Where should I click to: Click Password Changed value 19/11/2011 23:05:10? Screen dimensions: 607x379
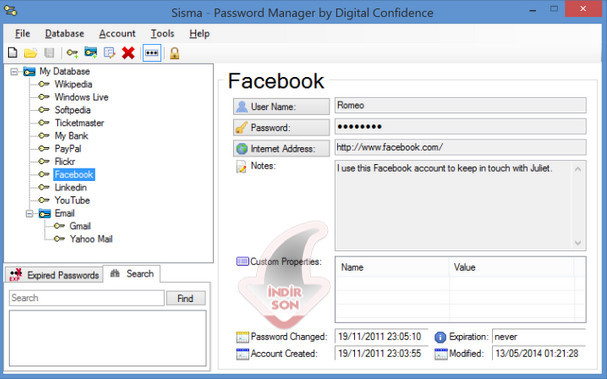pyautogui.click(x=381, y=337)
